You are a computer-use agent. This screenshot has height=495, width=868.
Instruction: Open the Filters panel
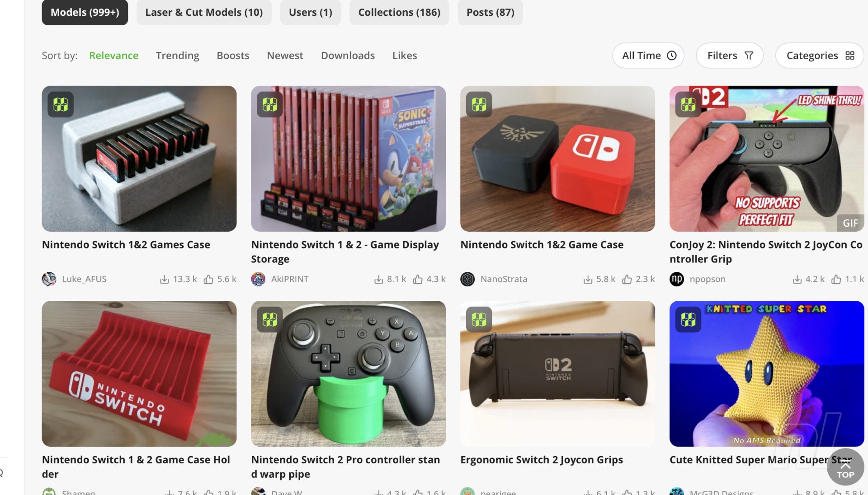click(x=730, y=56)
